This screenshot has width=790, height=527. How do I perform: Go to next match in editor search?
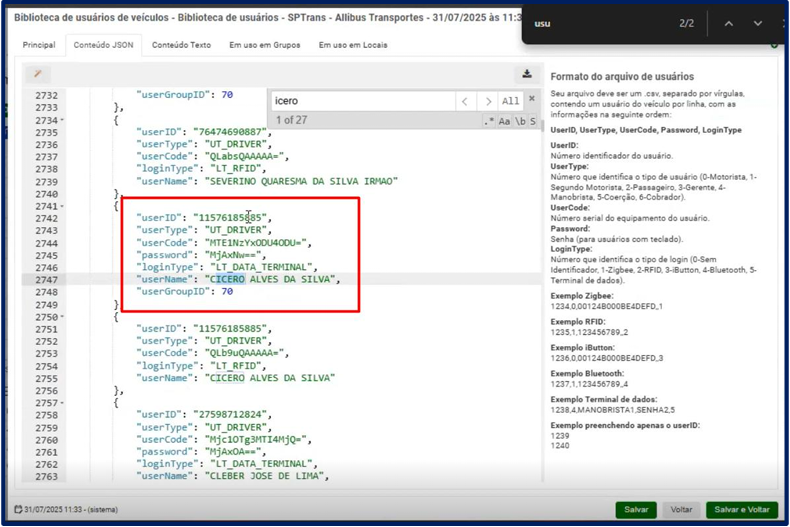coord(487,101)
